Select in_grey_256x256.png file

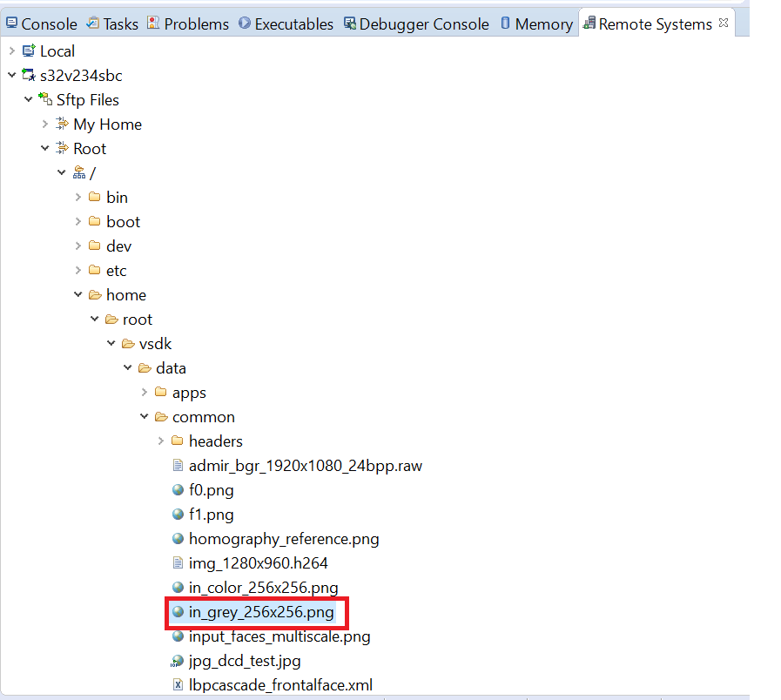(261, 612)
